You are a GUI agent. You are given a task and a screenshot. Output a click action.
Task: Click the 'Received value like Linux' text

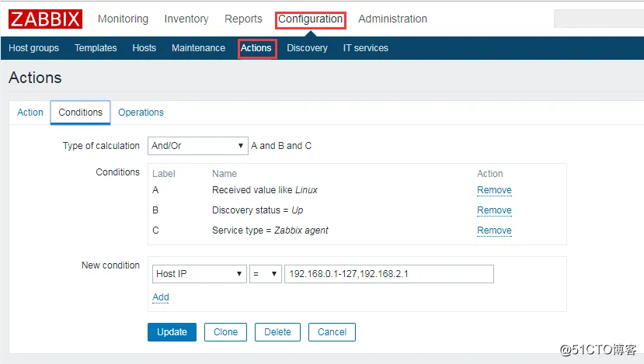[x=265, y=190]
